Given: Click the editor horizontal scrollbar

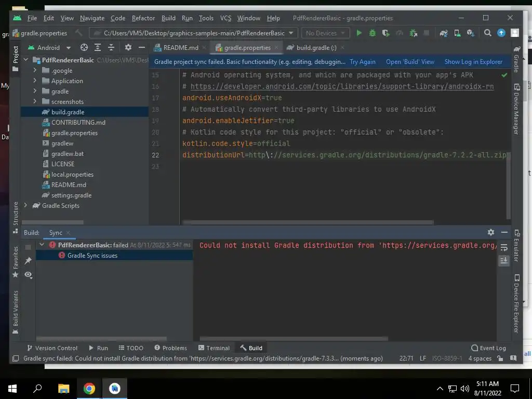Looking at the screenshot, I should [x=308, y=222].
